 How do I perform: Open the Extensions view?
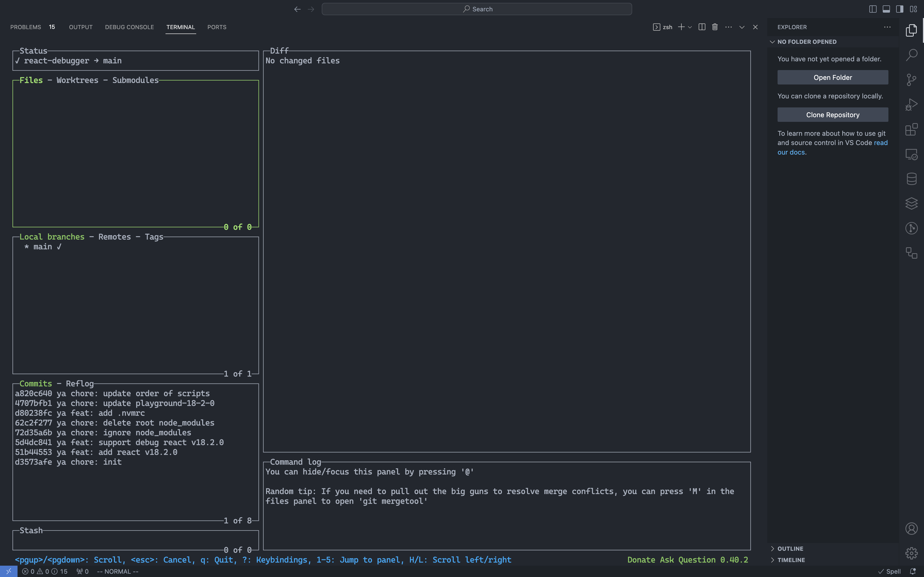click(911, 129)
